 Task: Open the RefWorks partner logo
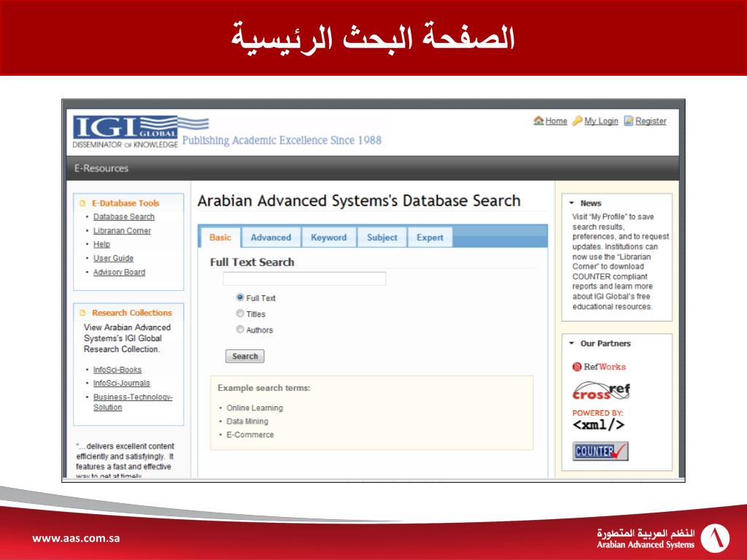click(599, 367)
